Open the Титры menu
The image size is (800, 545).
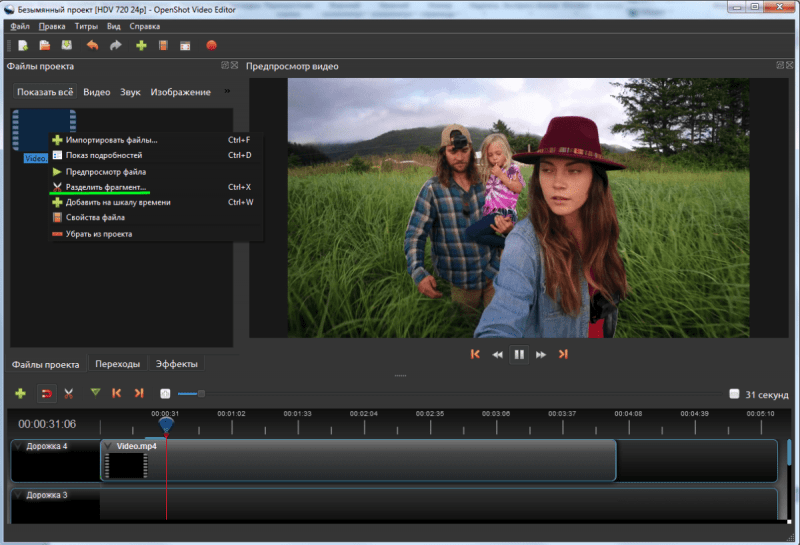point(86,26)
